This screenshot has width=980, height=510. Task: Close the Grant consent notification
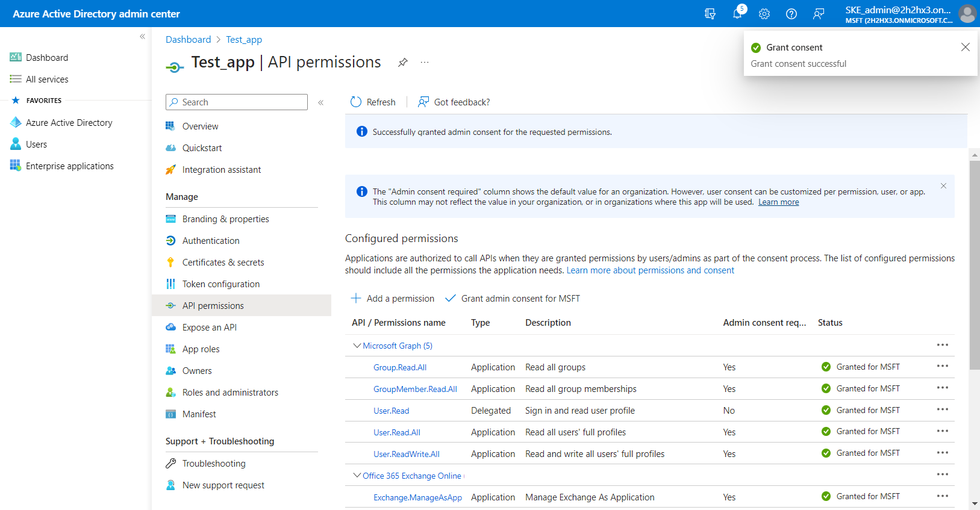click(x=965, y=47)
